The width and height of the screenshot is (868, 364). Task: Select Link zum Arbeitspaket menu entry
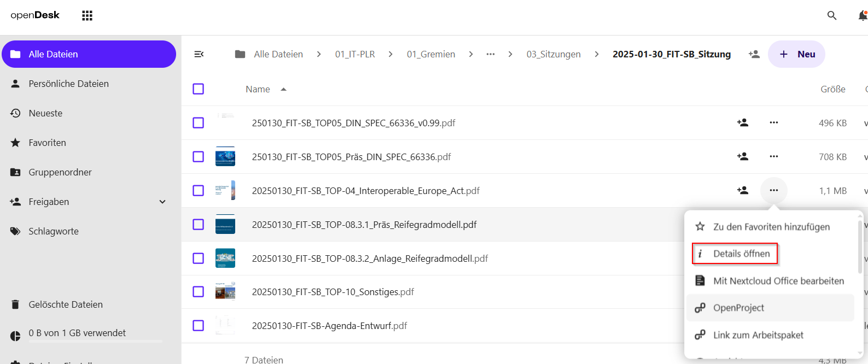771,335
